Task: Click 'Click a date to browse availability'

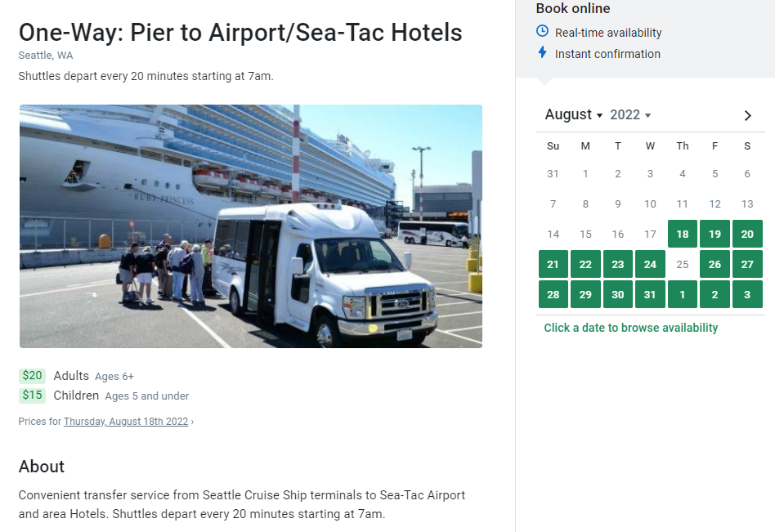Action: 630,328
